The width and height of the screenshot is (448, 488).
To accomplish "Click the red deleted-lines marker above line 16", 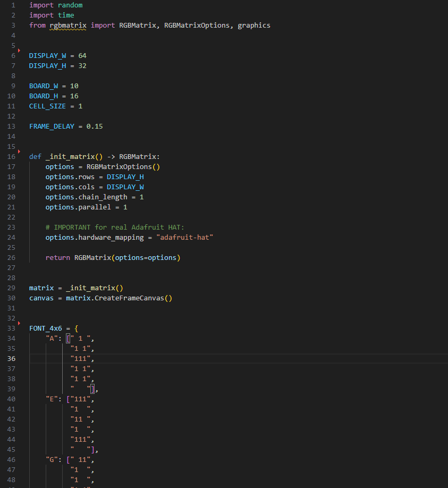I will tap(19, 152).
